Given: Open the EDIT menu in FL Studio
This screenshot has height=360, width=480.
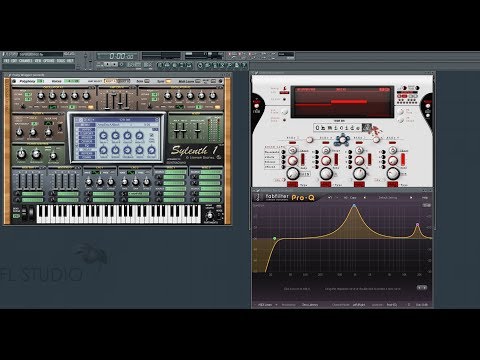Looking at the screenshot, I should pyautogui.click(x=14, y=61).
